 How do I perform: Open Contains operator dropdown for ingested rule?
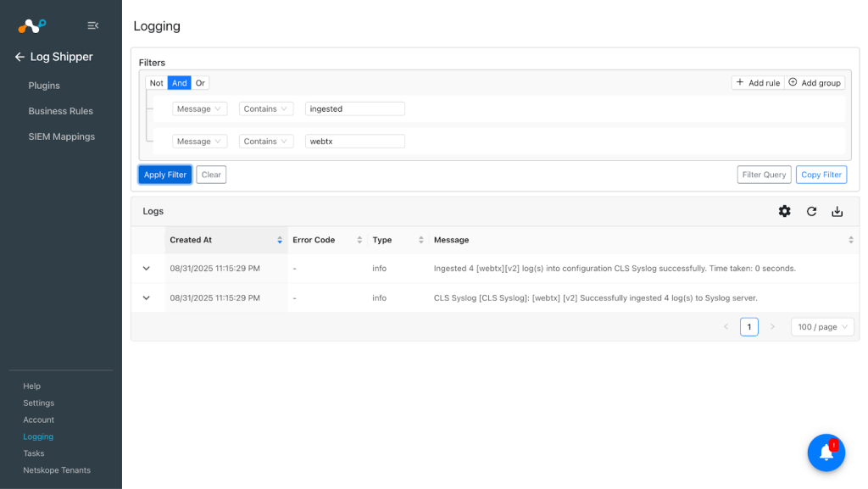click(265, 109)
